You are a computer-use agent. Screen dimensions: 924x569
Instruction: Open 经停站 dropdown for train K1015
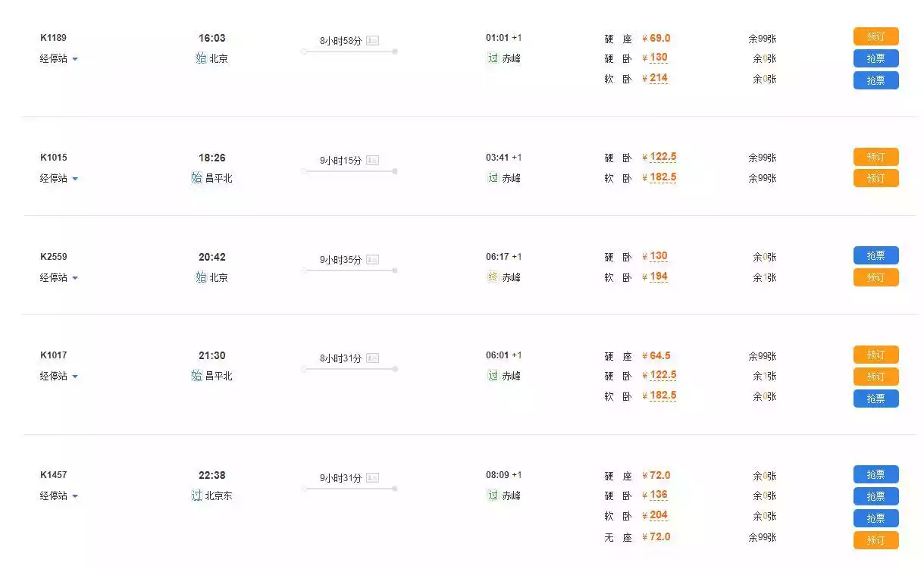(x=59, y=179)
